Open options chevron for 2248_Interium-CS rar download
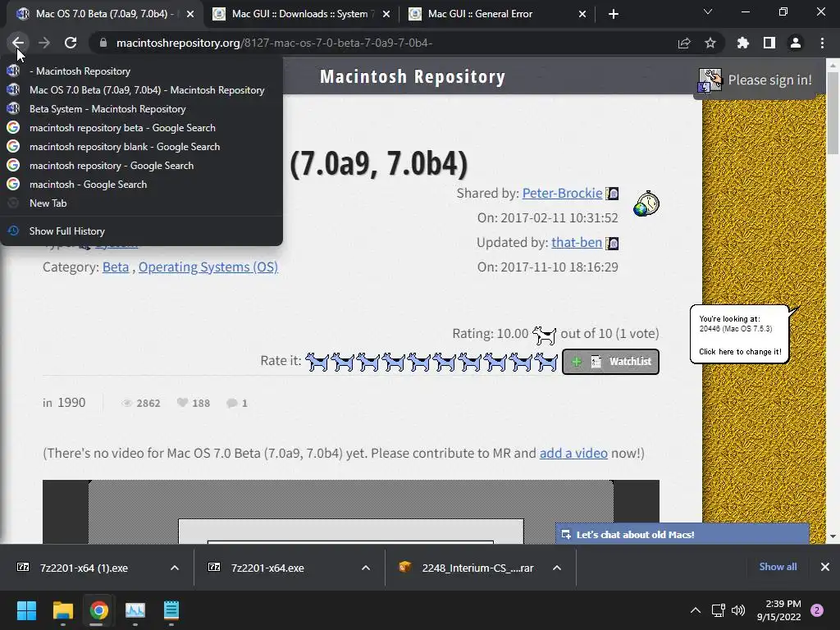 (x=557, y=568)
